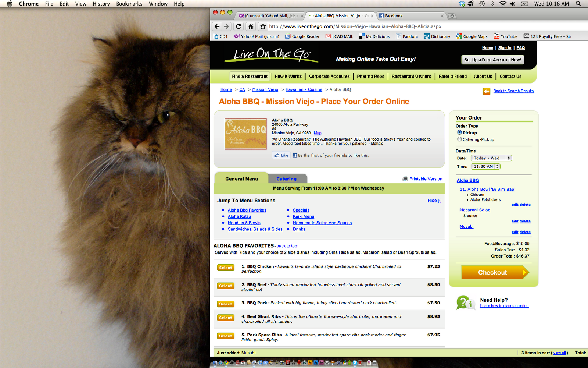Open the Google Maps bookmark
Screen dimensions: 588x368
(x=472, y=36)
